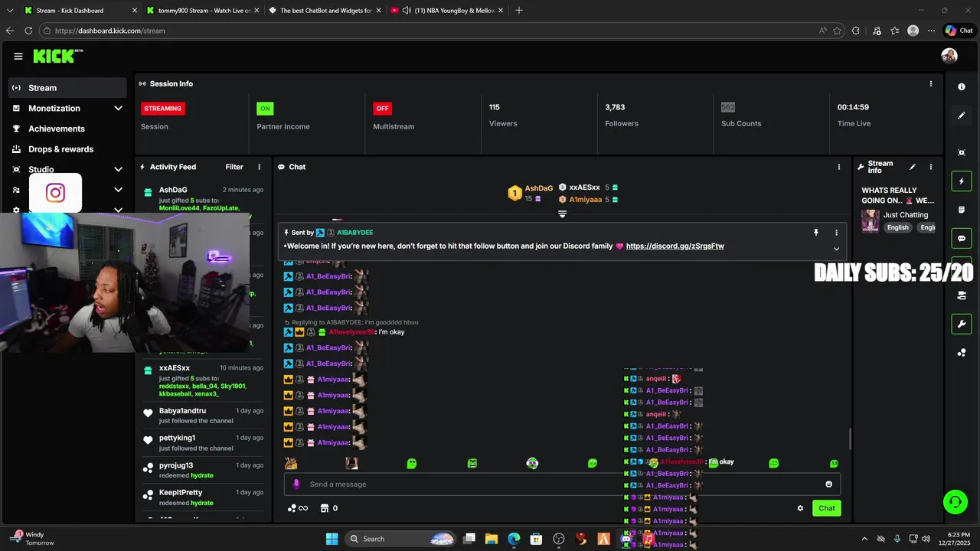Open Session Info options menu
Image resolution: width=980 pixels, height=551 pixels.
(931, 83)
